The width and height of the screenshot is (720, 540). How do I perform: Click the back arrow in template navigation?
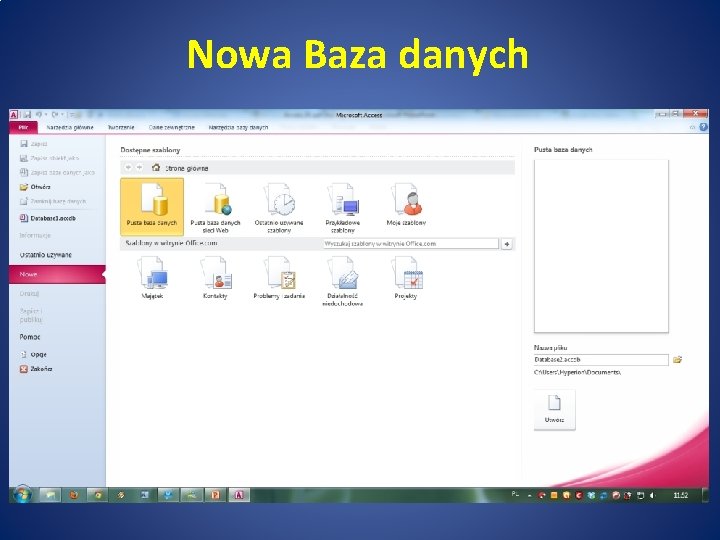128,168
